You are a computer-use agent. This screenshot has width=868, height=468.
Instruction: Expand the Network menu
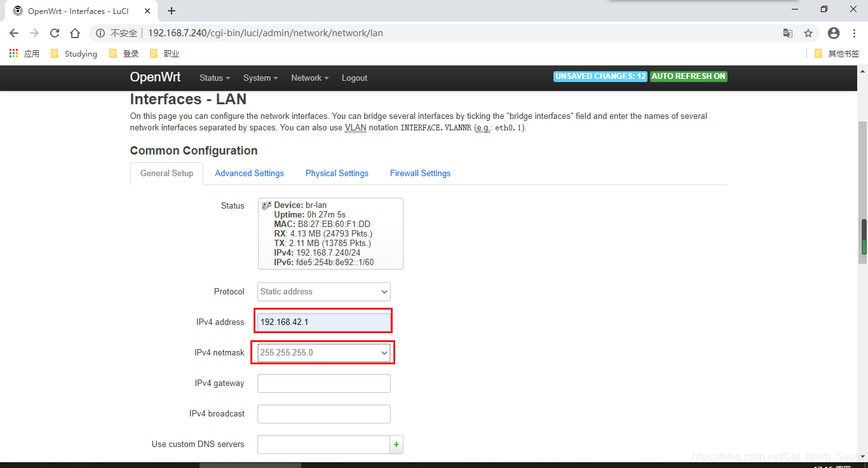tap(310, 78)
